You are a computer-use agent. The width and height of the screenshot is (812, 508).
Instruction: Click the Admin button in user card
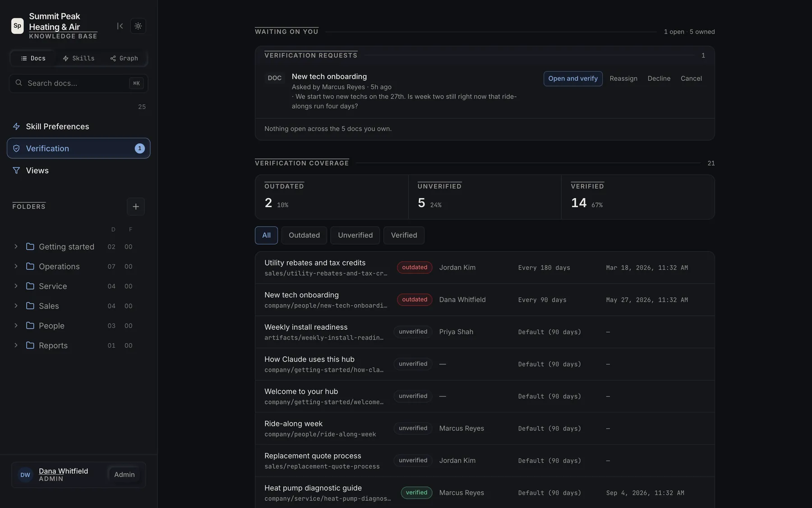pyautogui.click(x=125, y=475)
